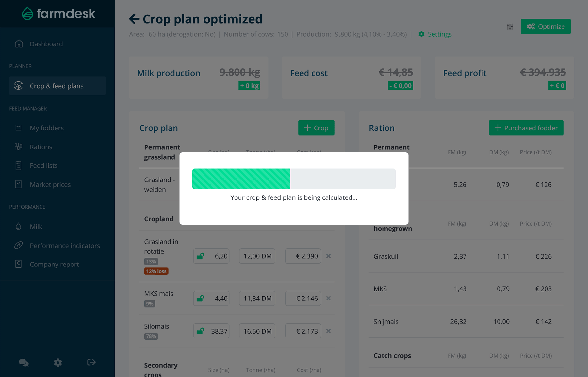The width and height of the screenshot is (588, 377).
Task: Go to My fodders page
Action: click(x=47, y=128)
